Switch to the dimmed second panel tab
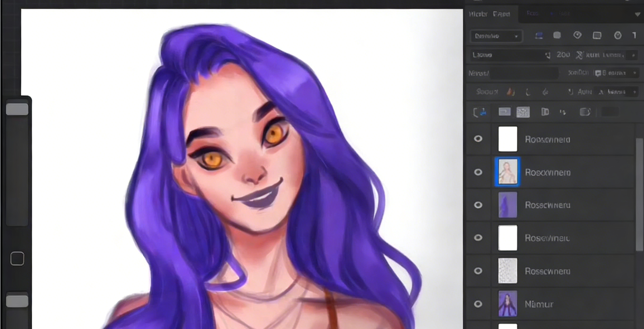This screenshot has height=329, width=644. pyautogui.click(x=533, y=13)
